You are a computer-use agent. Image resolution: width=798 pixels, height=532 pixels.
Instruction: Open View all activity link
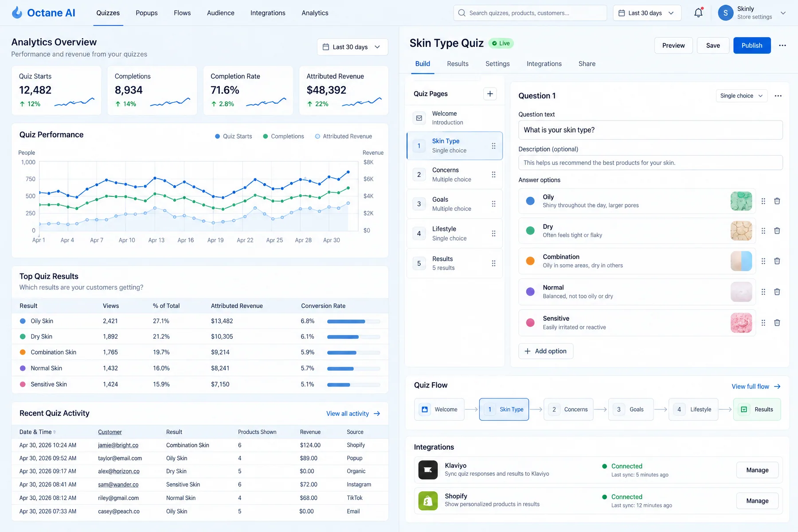pyautogui.click(x=353, y=414)
